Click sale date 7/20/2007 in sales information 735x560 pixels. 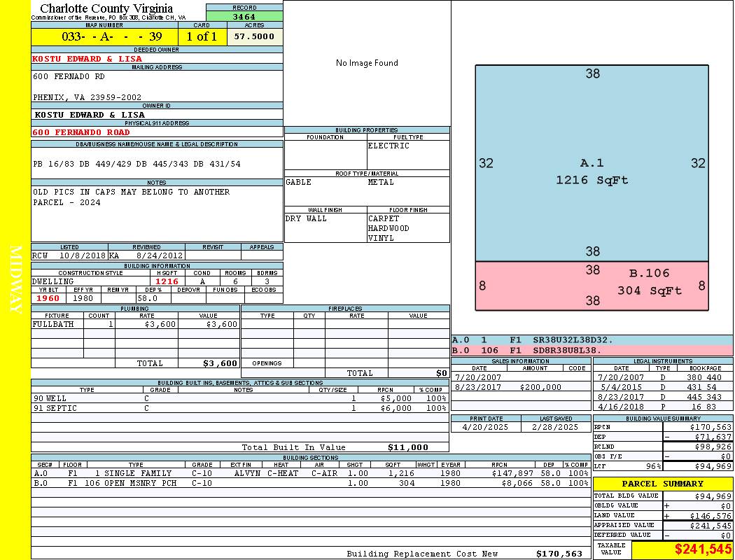(477, 377)
